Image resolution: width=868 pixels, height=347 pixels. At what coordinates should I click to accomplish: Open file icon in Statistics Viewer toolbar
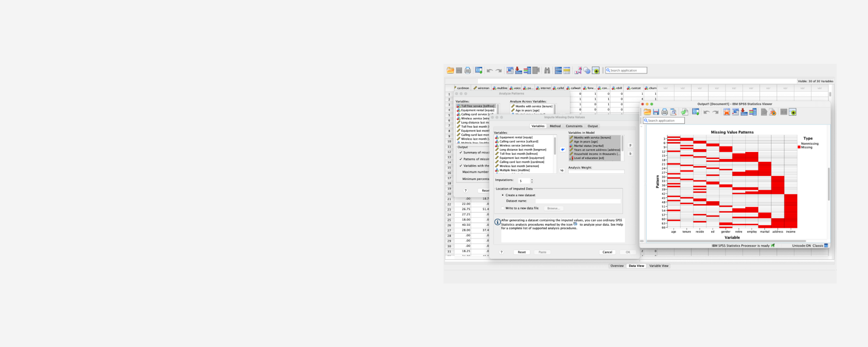(647, 112)
